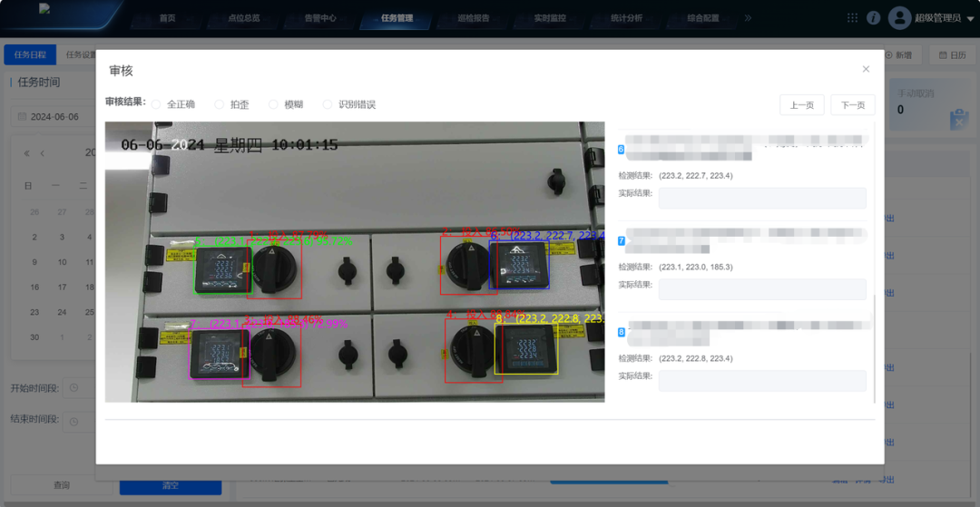Go to previous page with 上一页
The width and height of the screenshot is (980, 507).
coord(801,105)
